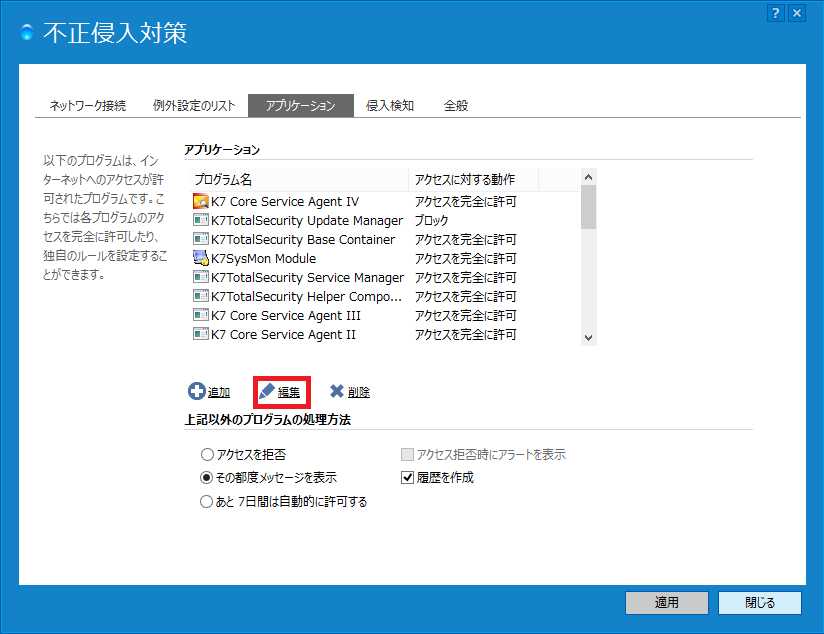
Task: Click アクセスを完全に許可 for Service Manager
Action: [466, 277]
